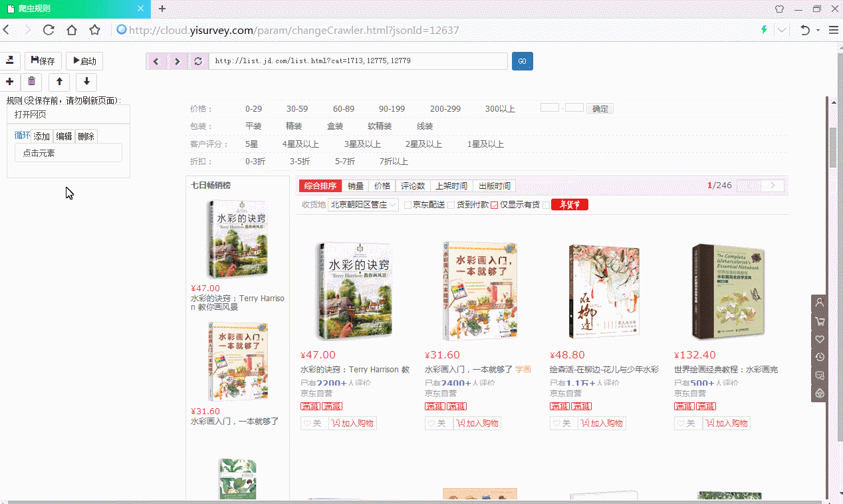Check the 年货节 checkbox
Screen dimensions: 843x504
pos(546,205)
